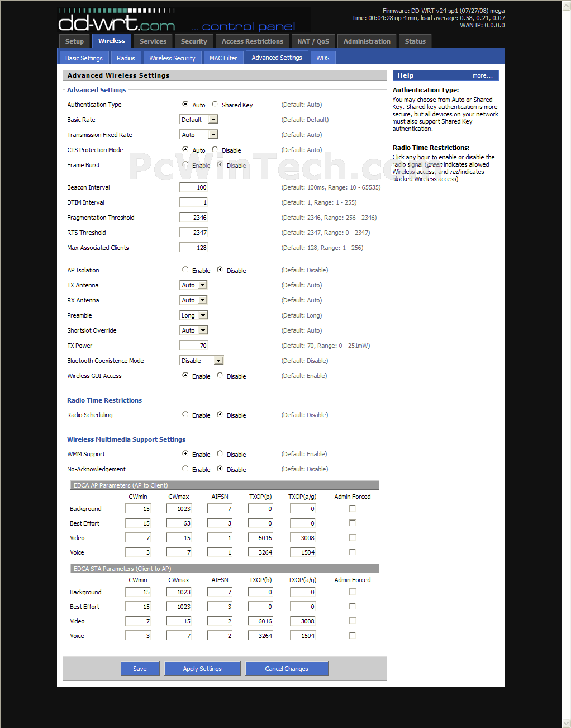Open the Basic Rate dropdown

(198, 120)
